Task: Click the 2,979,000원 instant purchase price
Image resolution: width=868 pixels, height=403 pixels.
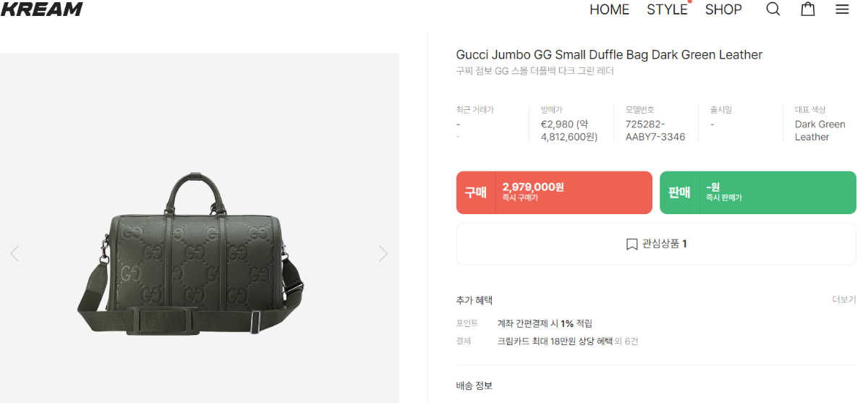Action: tap(533, 187)
